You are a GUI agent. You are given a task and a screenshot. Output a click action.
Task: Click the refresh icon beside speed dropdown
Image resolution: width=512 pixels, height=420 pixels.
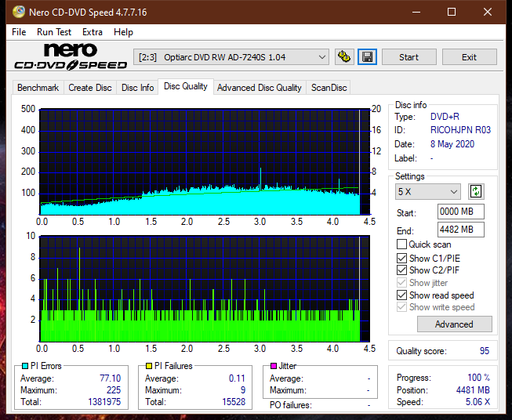[x=476, y=191]
